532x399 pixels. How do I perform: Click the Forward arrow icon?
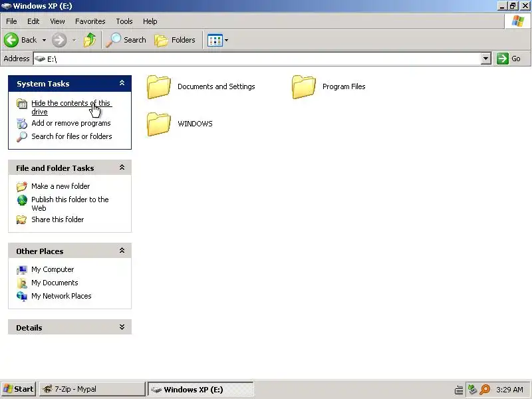coord(59,40)
